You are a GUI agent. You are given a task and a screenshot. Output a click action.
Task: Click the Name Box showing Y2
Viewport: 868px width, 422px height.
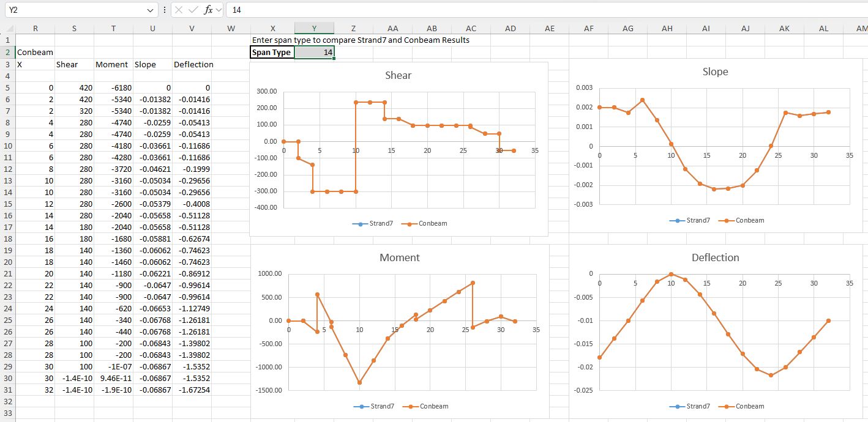tap(73, 10)
